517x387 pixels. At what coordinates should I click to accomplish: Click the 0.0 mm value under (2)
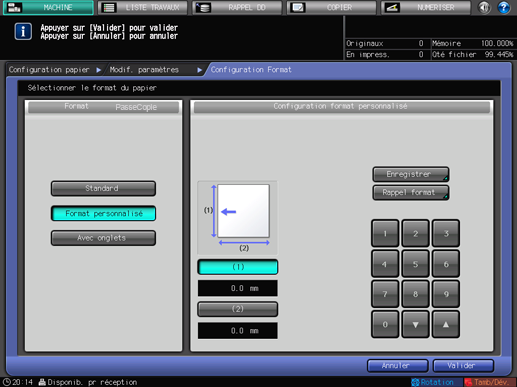(x=238, y=331)
